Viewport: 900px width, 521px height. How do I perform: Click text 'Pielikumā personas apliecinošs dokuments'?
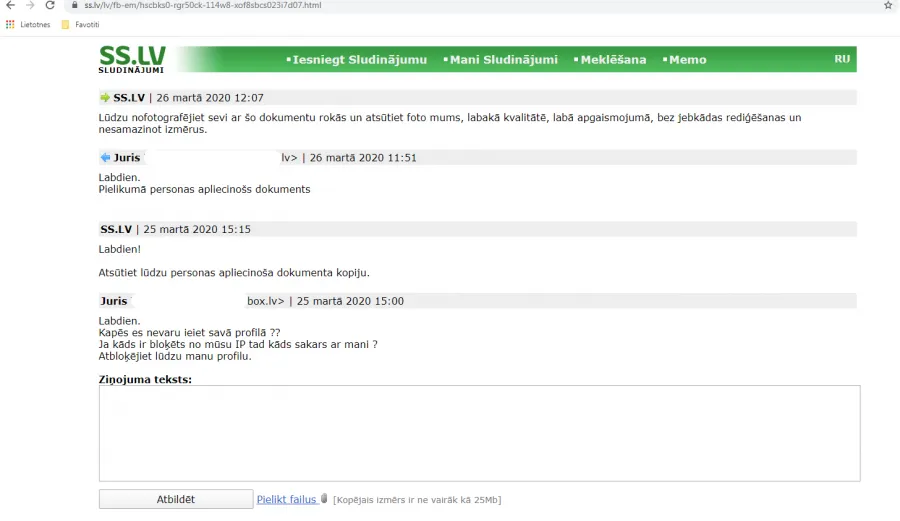click(x=204, y=189)
